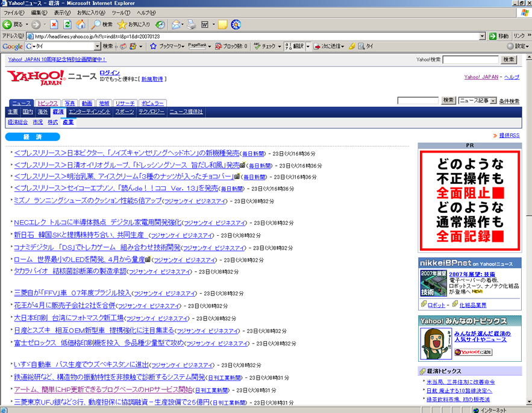
Task: Click the 2007年展望 技術 thumbnail
Action: tap(434, 283)
